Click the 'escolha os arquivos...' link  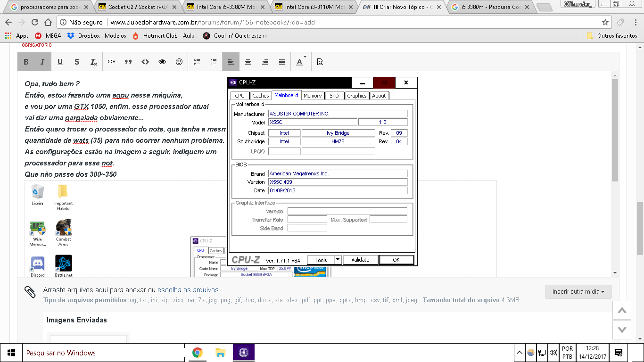[x=191, y=290]
